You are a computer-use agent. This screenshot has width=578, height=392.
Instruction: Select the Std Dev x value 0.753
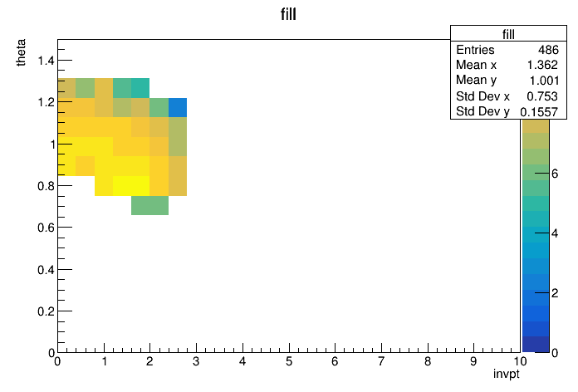click(542, 96)
